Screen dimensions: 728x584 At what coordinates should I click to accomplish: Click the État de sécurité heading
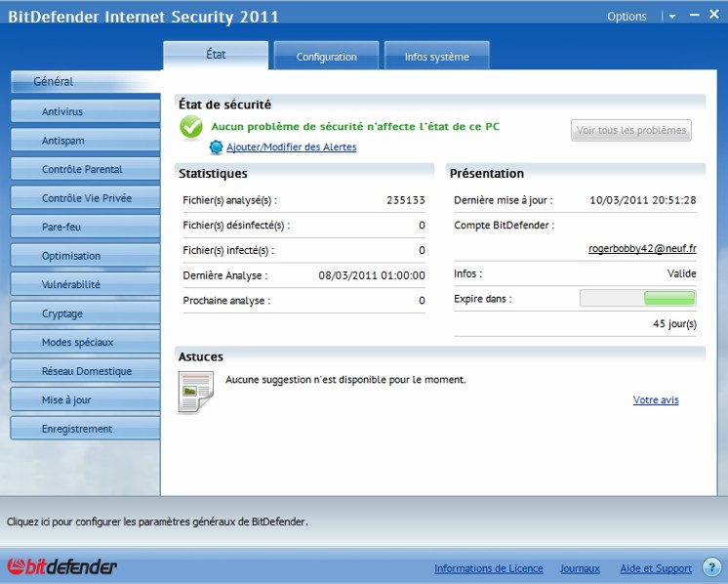[x=224, y=104]
